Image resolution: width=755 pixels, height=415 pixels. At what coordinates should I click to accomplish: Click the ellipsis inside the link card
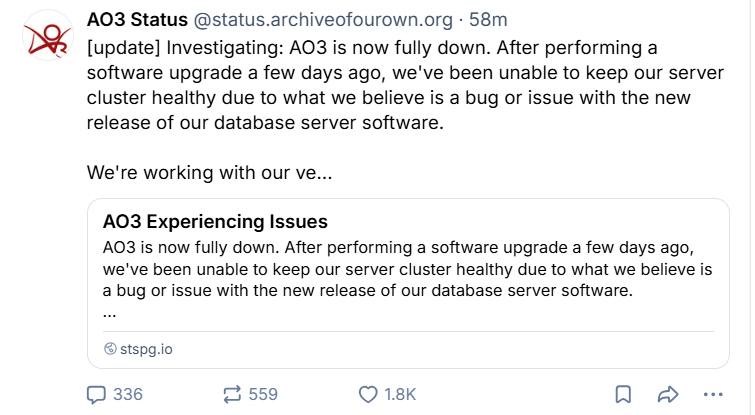click(x=110, y=312)
